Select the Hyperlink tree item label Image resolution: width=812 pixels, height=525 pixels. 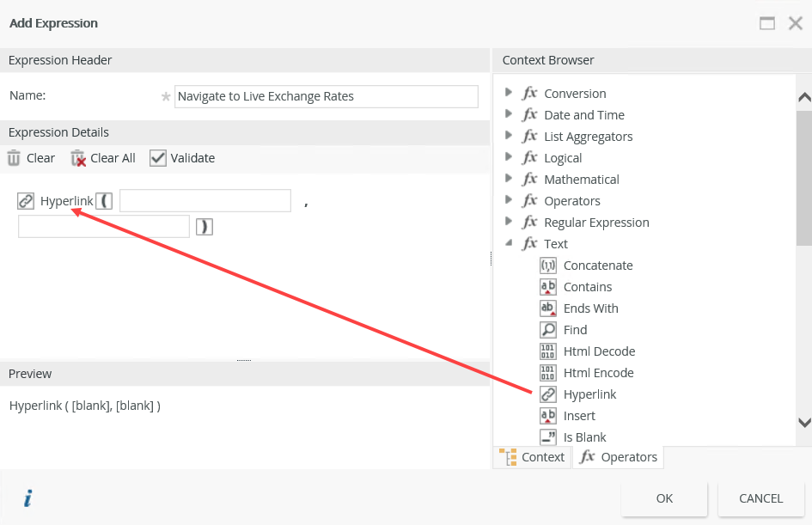pos(589,394)
